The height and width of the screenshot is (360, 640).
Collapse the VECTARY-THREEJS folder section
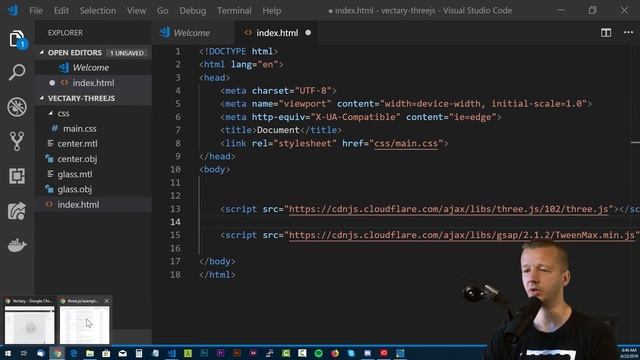click(x=42, y=98)
